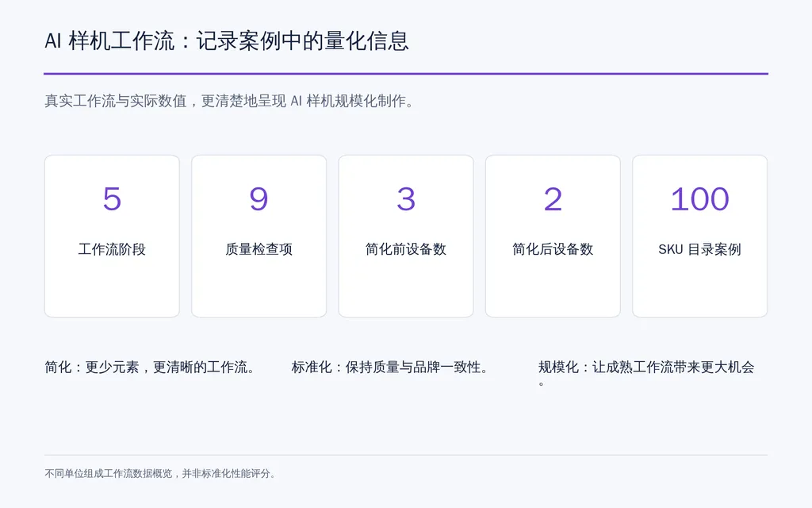The width and height of the screenshot is (812, 508).
Task: Click the number 2 in the fourth card
Action: 553,199
